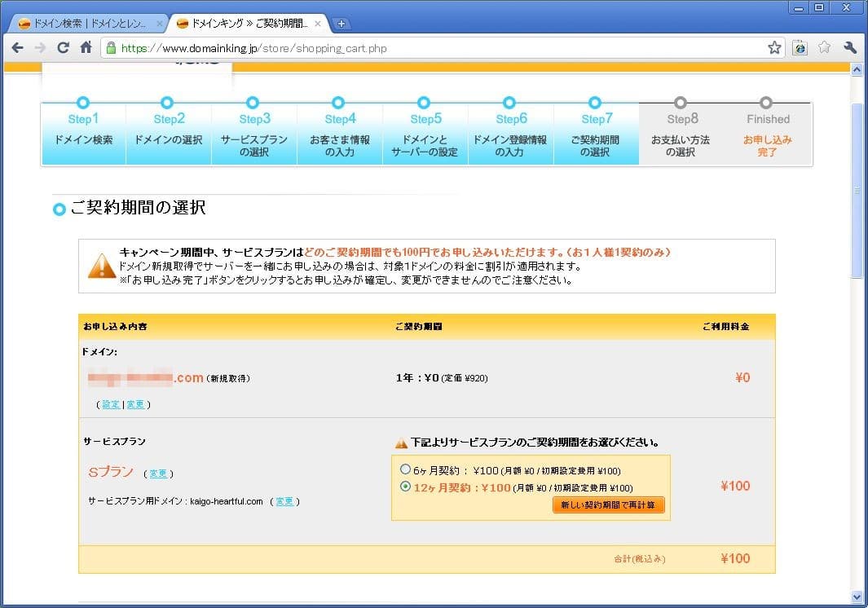The height and width of the screenshot is (608, 868).
Task: Close the ドメイン検索 tab
Action: point(159,24)
